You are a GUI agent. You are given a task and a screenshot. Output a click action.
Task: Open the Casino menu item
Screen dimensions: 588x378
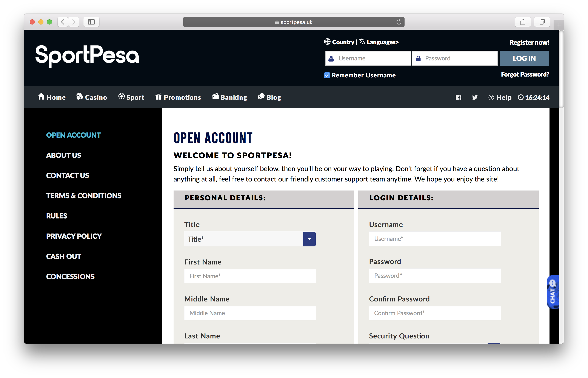click(92, 97)
